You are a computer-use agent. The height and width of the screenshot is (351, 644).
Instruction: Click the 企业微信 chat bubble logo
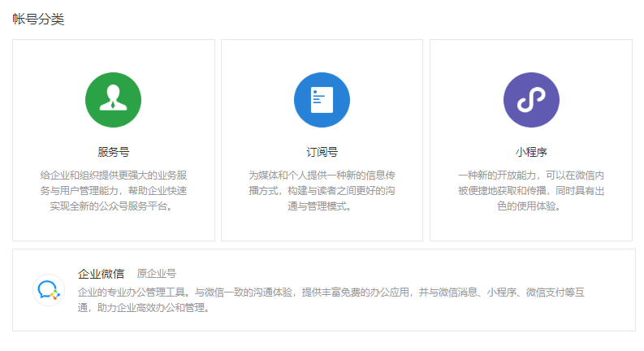(48, 290)
